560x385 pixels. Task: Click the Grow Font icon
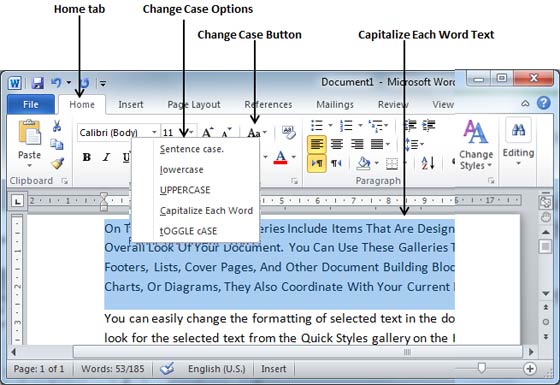208,132
